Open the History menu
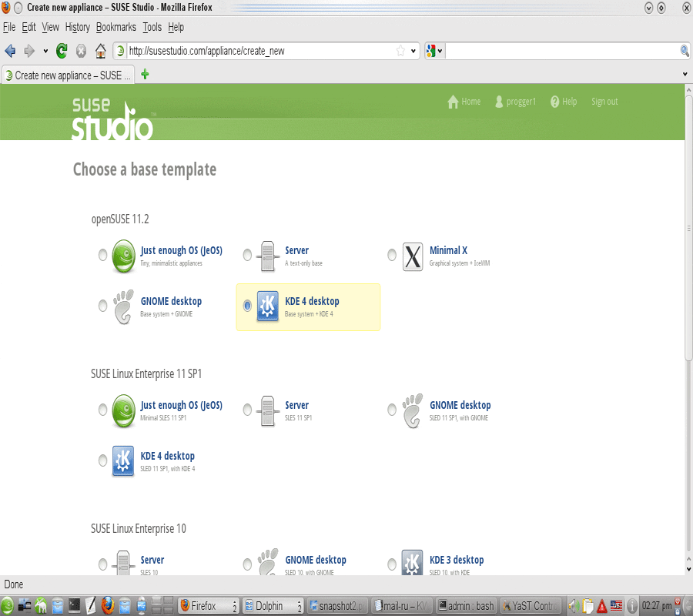 tap(77, 28)
